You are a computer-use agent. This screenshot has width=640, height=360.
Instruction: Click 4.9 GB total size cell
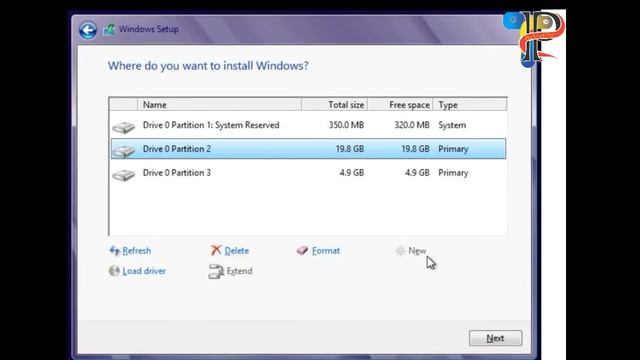(351, 173)
